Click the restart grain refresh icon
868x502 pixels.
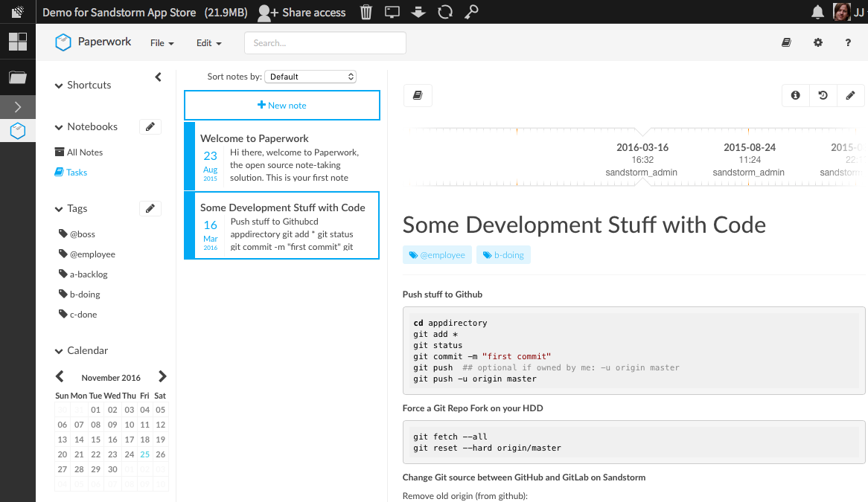point(445,12)
